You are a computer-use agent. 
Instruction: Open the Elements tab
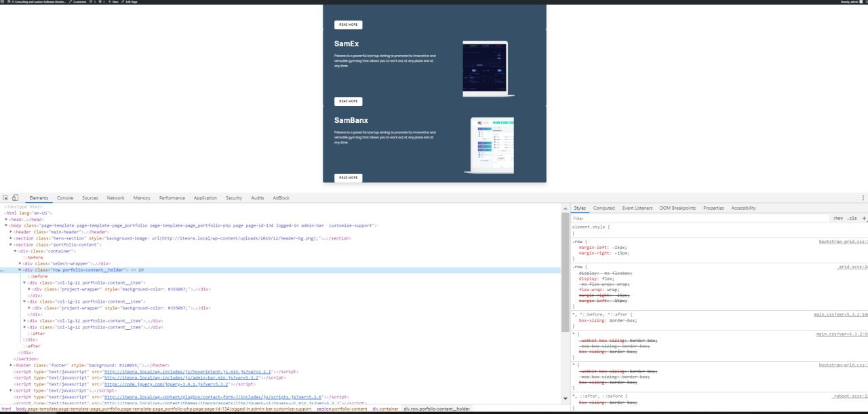[x=39, y=197]
